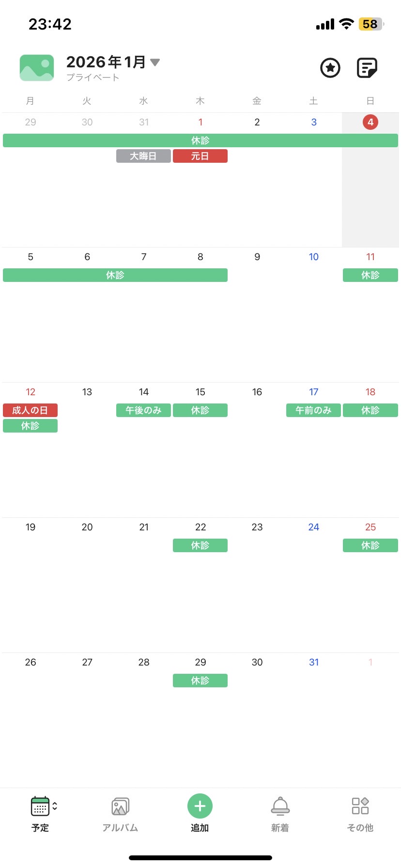401x868 pixels.
Task: Open the other menu grid icon
Action: [360, 806]
